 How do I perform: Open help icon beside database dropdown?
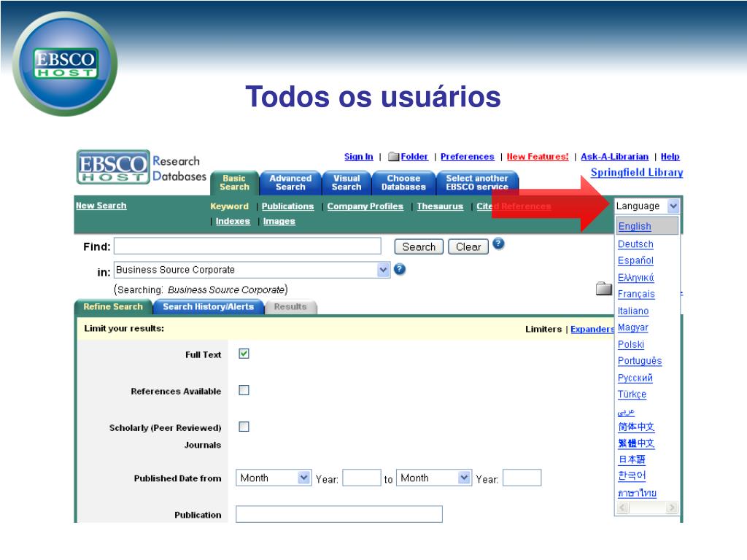[400, 270]
